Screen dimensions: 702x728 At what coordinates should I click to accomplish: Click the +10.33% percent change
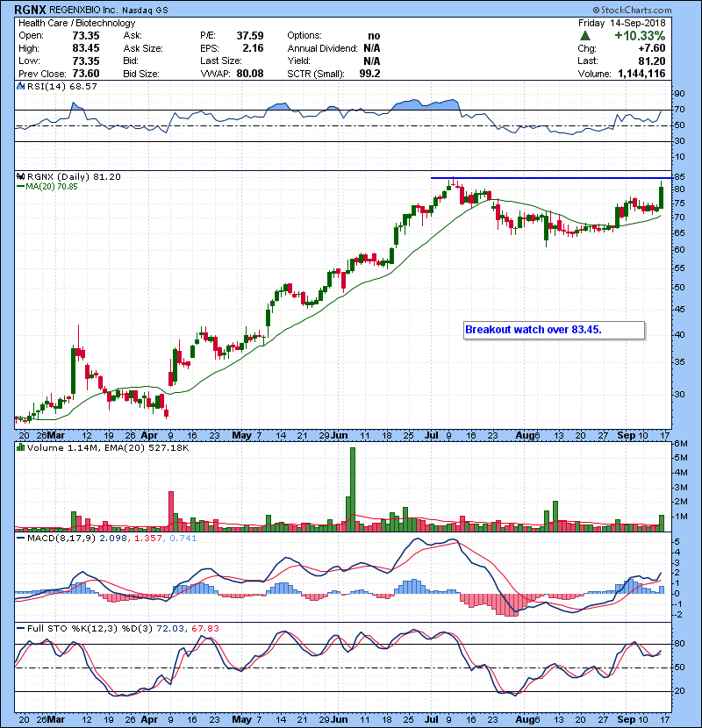[x=640, y=36]
